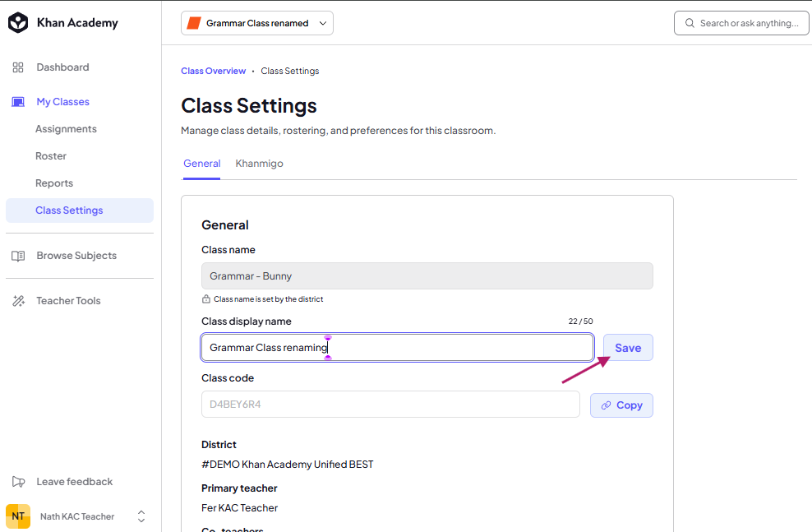
Task: Click the NT profile avatar
Action: click(18, 516)
